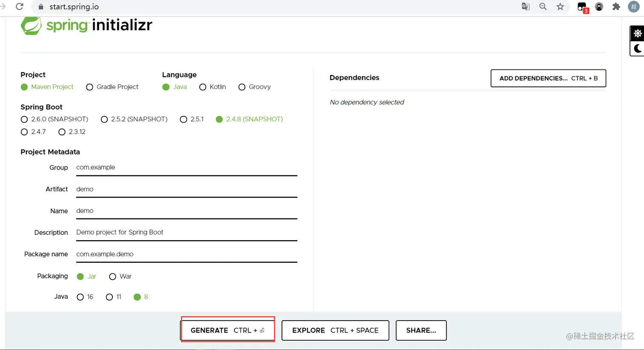Select Spring Boot 2.5.1
The height and width of the screenshot is (350, 644).
pyautogui.click(x=192, y=119)
